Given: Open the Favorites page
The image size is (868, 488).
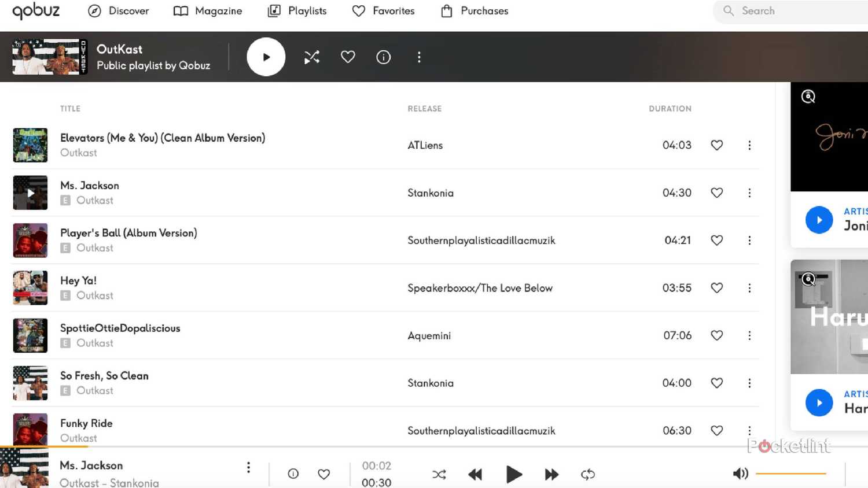Looking at the screenshot, I should (x=383, y=10).
